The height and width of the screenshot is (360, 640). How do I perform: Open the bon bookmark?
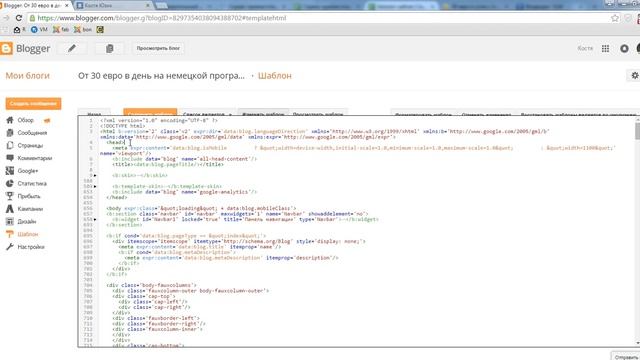[x=83, y=29]
